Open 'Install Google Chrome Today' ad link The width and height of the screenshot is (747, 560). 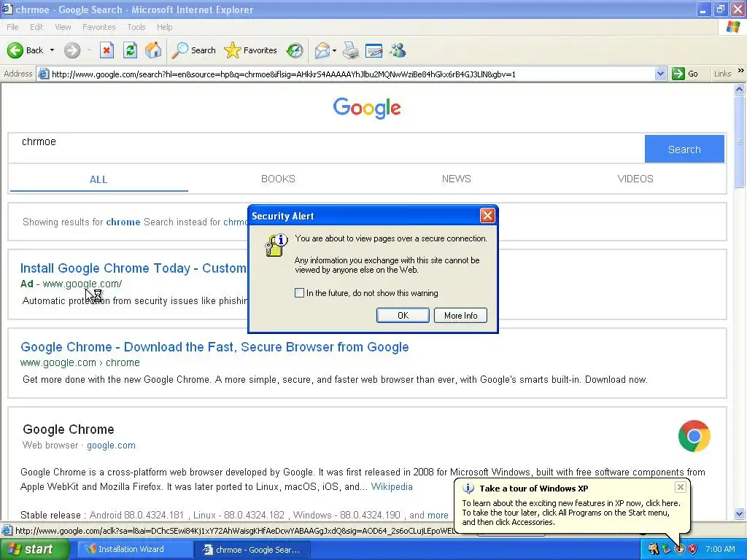(133, 268)
